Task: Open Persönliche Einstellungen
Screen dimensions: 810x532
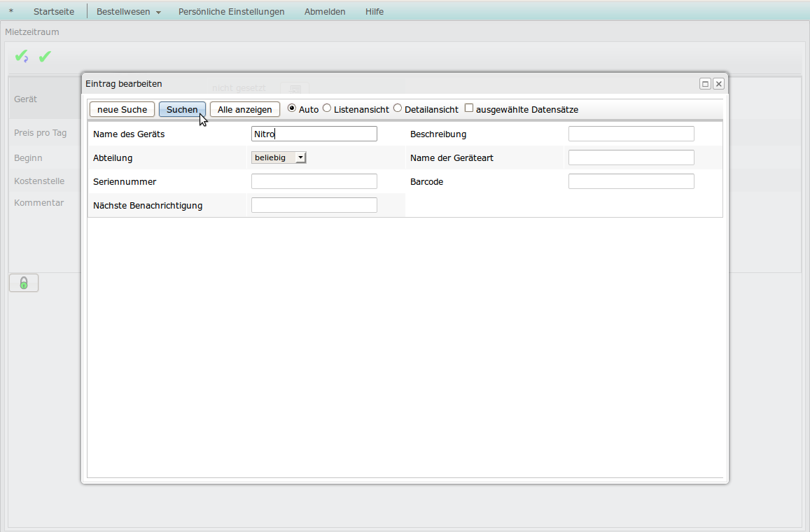Action: [231, 12]
